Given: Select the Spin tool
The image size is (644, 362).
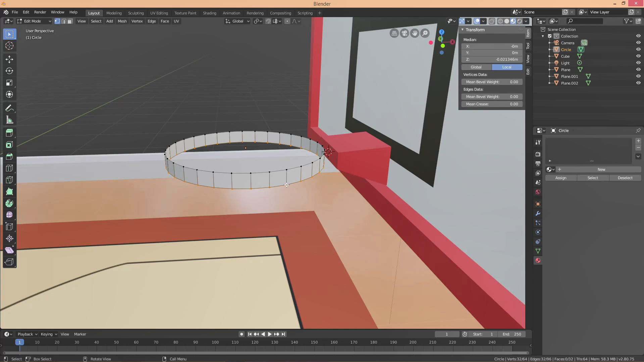Looking at the screenshot, I should 9,203.
